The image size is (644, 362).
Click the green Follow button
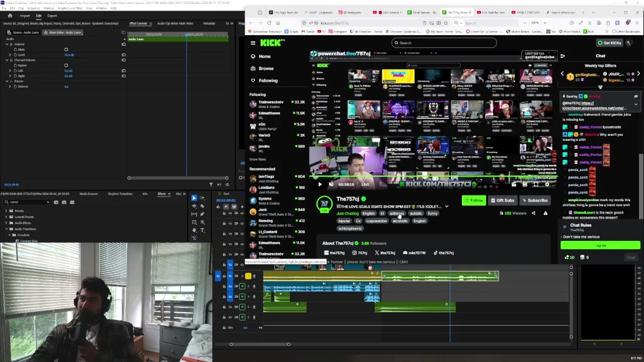pos(474,201)
